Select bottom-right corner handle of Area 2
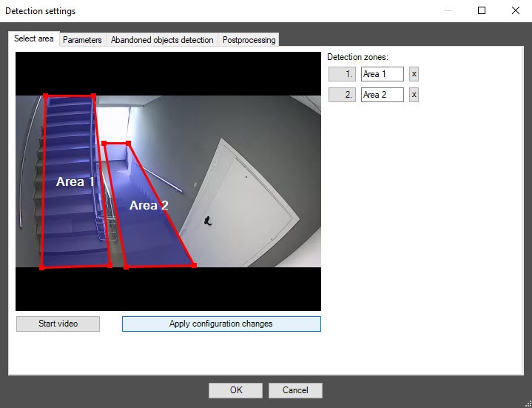532x408 pixels. [x=194, y=265]
